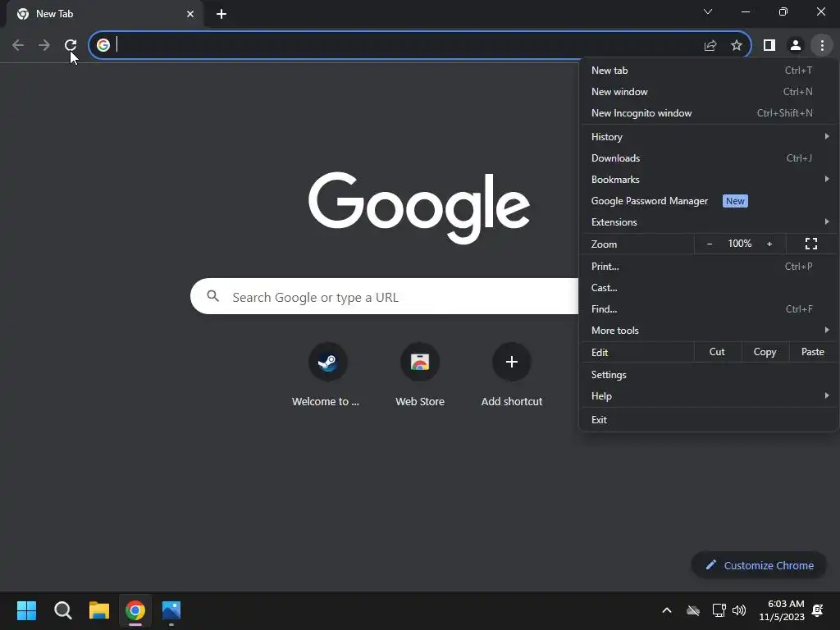Click the Find... menu item
840x630 pixels.
709,309
